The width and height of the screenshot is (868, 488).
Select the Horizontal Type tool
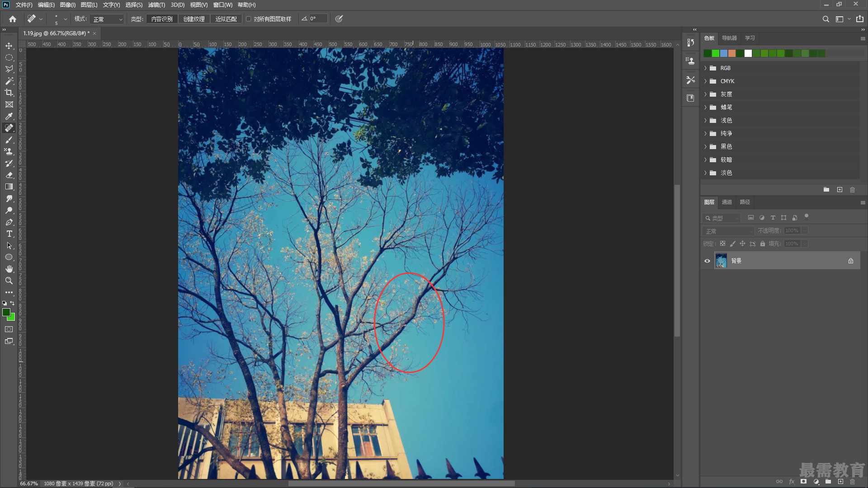click(9, 234)
